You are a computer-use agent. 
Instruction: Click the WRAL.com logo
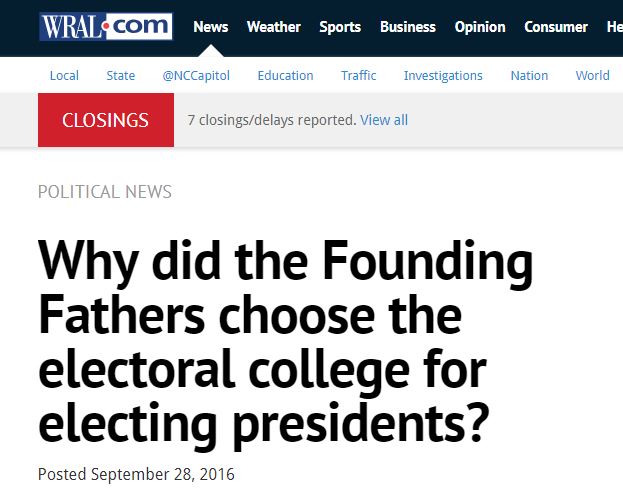coord(106,27)
